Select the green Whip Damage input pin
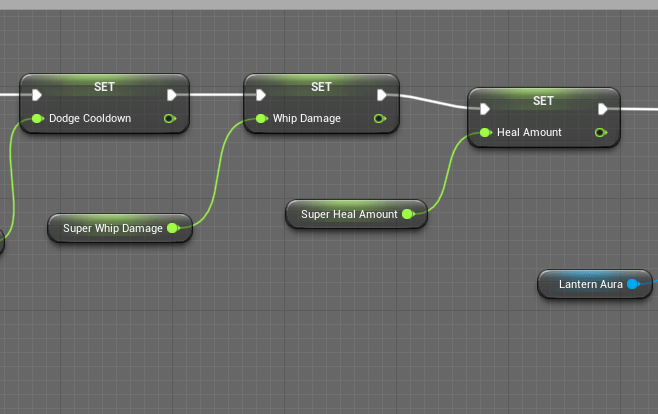Viewport: 658px width, 414px height. (261, 118)
